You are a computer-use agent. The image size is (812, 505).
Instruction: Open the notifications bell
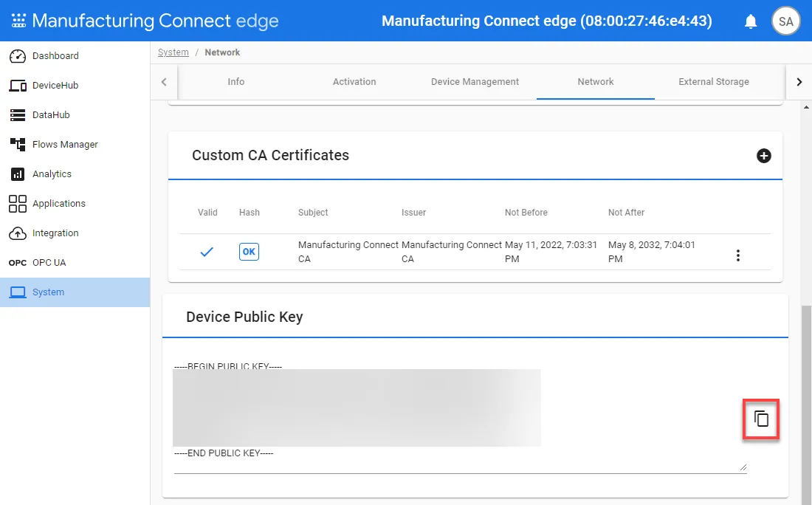tap(751, 21)
